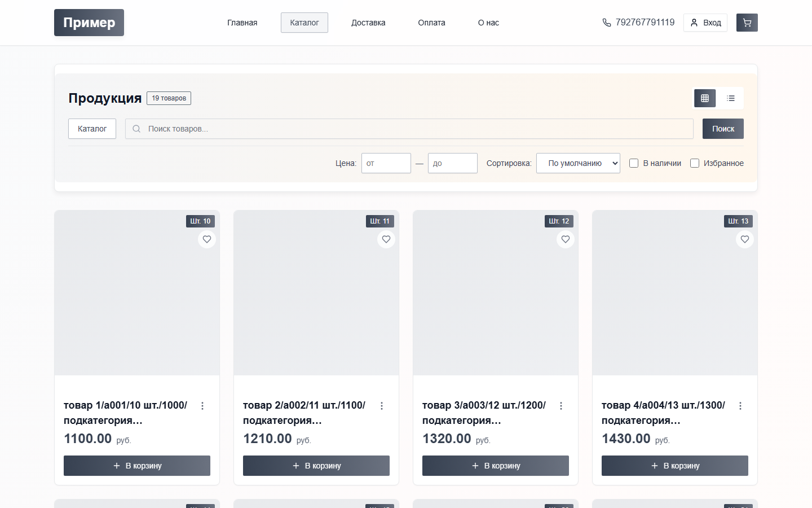The width and height of the screenshot is (812, 508).
Task: Open the Сортировка dropdown
Action: point(578,163)
